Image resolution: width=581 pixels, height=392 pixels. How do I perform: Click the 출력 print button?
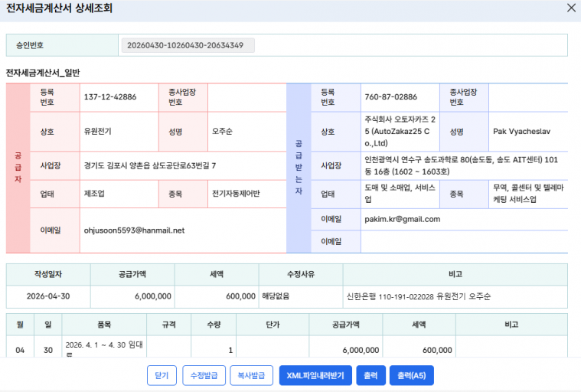(x=371, y=375)
